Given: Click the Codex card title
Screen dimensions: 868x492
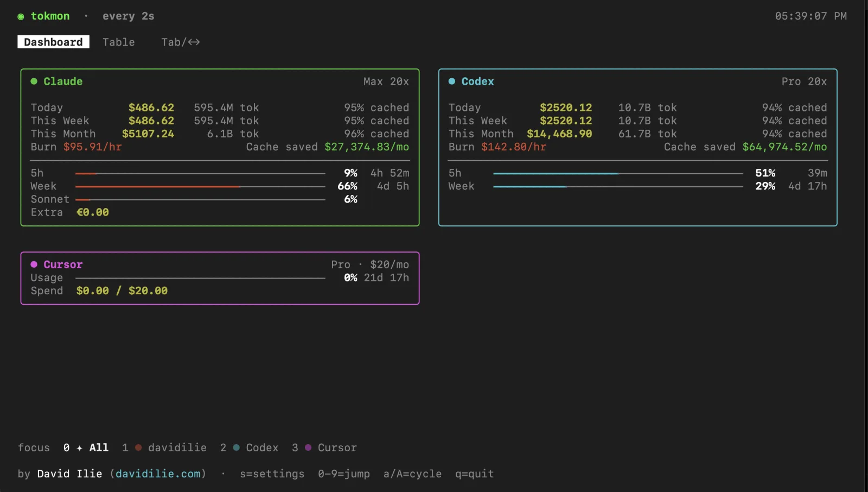Looking at the screenshot, I should 477,81.
